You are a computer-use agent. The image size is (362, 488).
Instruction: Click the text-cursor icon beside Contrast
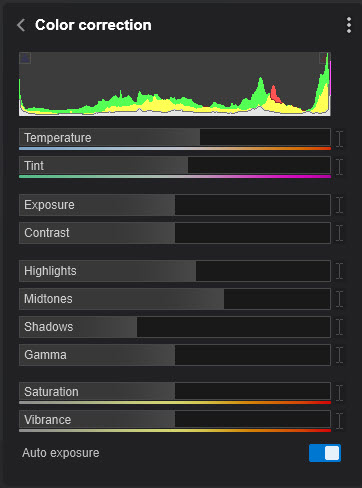click(339, 233)
